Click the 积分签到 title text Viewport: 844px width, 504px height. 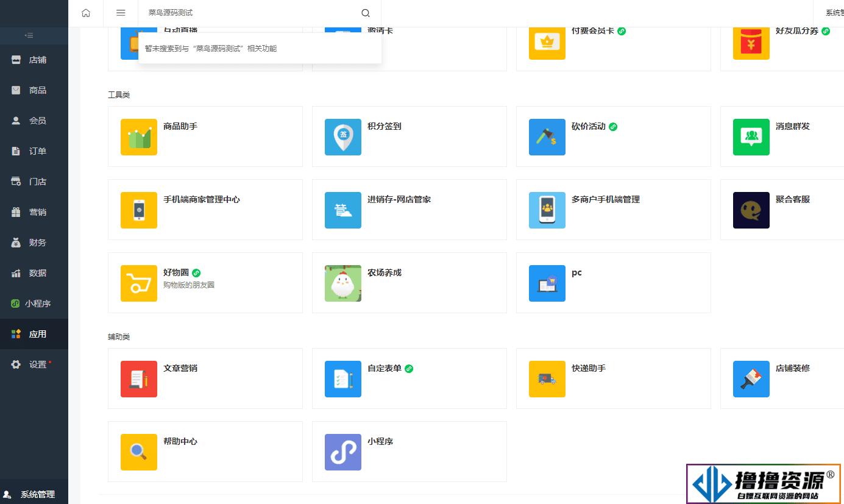[385, 126]
